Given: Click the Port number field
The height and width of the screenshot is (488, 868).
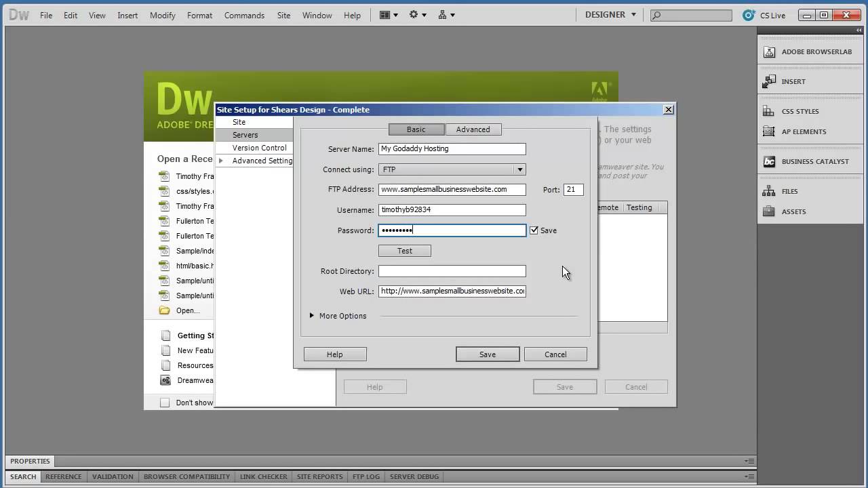Looking at the screenshot, I should 573,190.
